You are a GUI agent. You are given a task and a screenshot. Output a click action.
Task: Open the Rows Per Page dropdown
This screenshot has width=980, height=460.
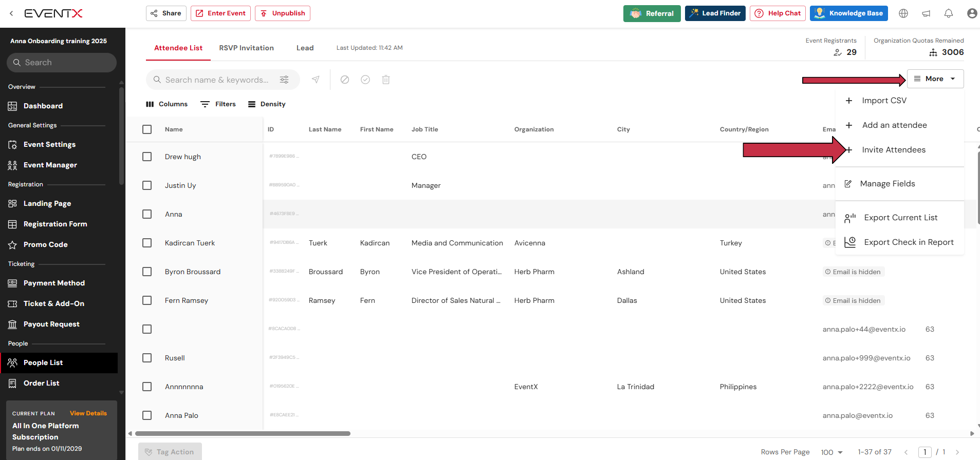[x=831, y=452]
